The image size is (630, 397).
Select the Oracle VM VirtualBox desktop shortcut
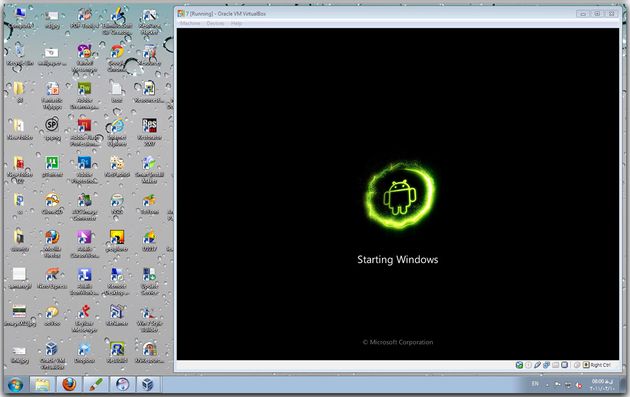tap(52, 355)
